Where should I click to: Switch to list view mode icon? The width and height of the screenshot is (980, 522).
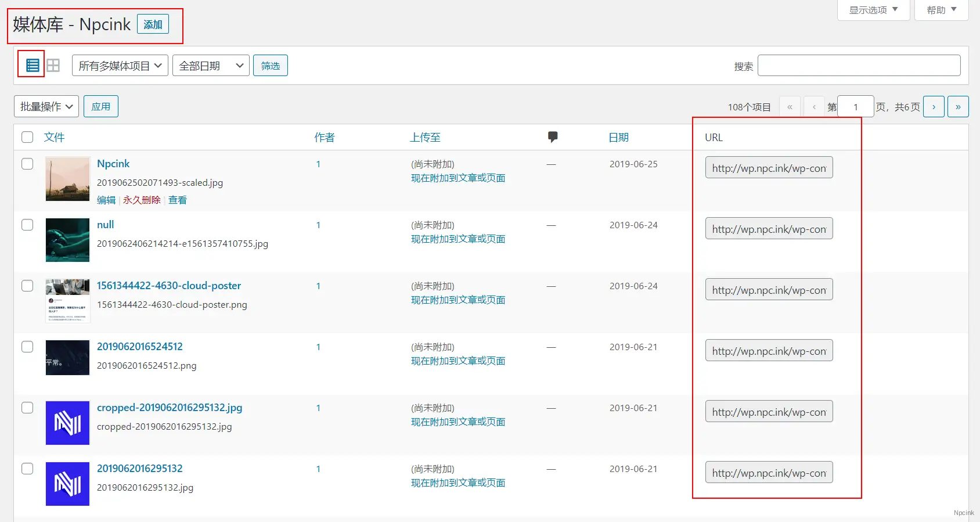[x=33, y=65]
